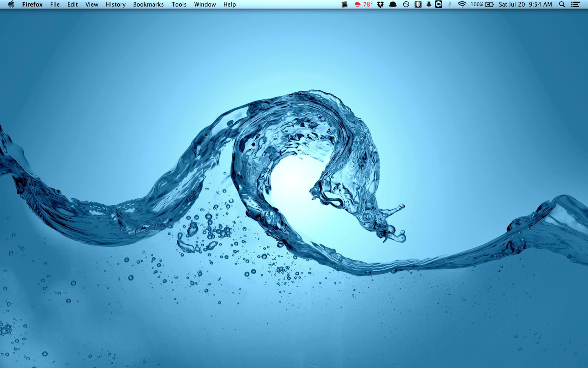Open the battery status menu showing 100%
The height and width of the screenshot is (368, 588).
(482, 4)
